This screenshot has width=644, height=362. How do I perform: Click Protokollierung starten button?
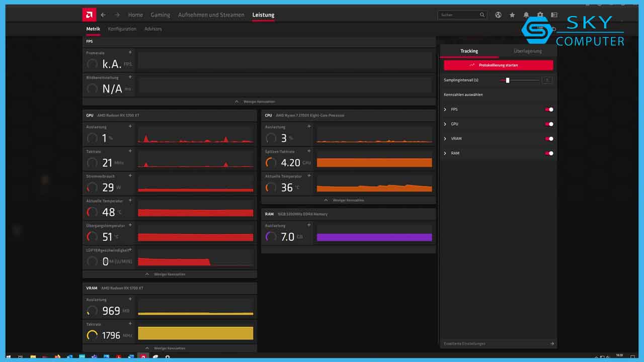(498, 65)
